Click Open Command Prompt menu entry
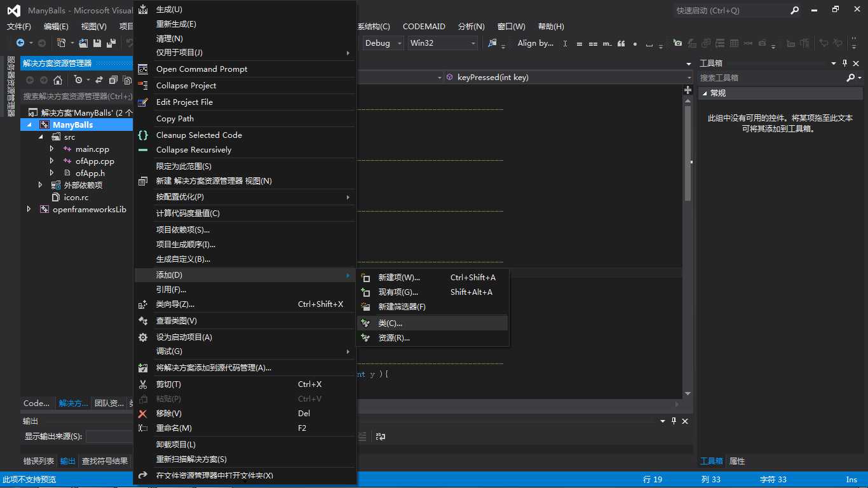 click(x=201, y=69)
